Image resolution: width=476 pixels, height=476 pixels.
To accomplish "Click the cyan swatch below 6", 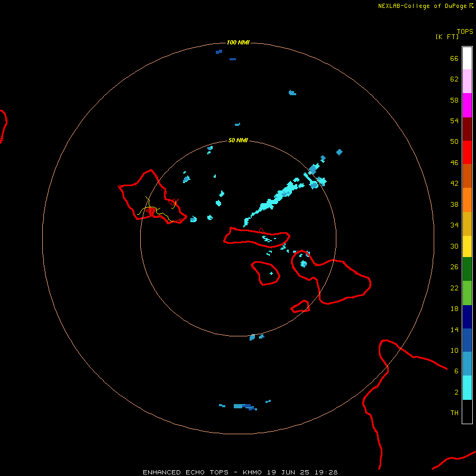I will [467, 388].
